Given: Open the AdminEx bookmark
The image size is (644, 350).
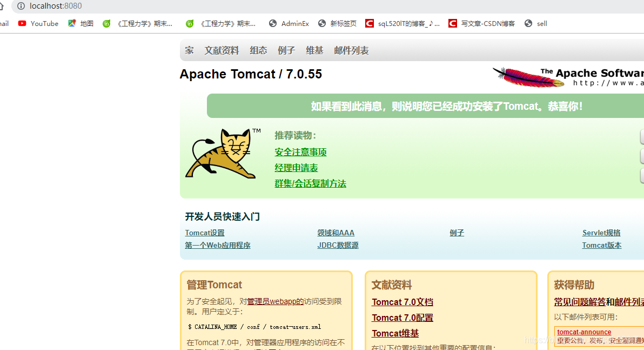Looking at the screenshot, I should click(289, 23).
